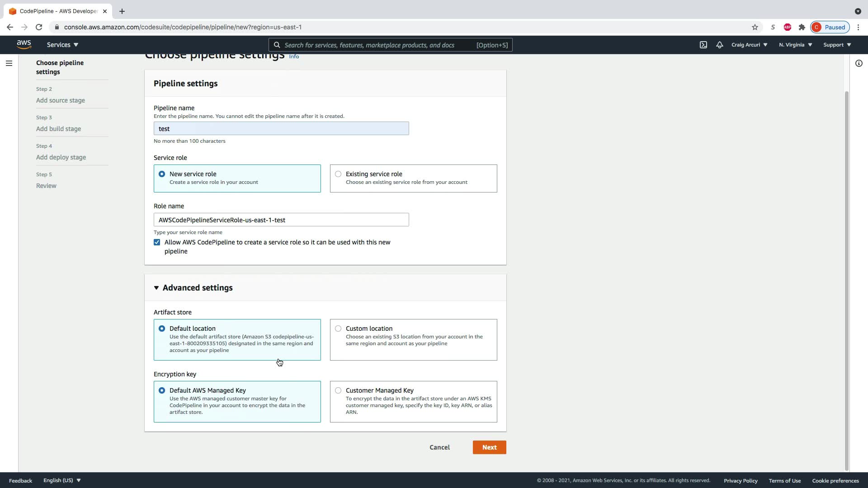Open the hamburger navigation menu

point(9,63)
